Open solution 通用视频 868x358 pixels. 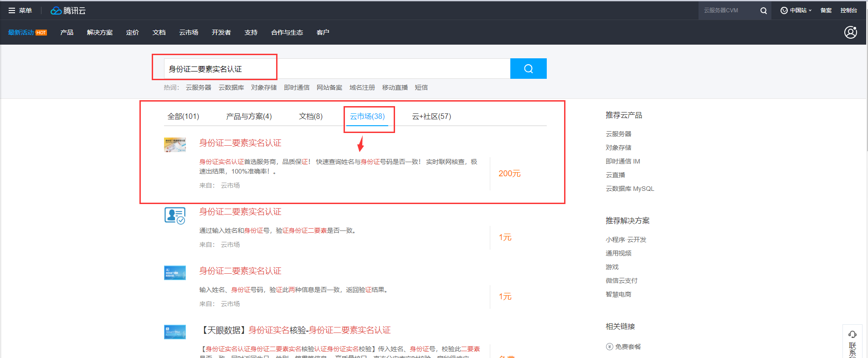click(618, 253)
